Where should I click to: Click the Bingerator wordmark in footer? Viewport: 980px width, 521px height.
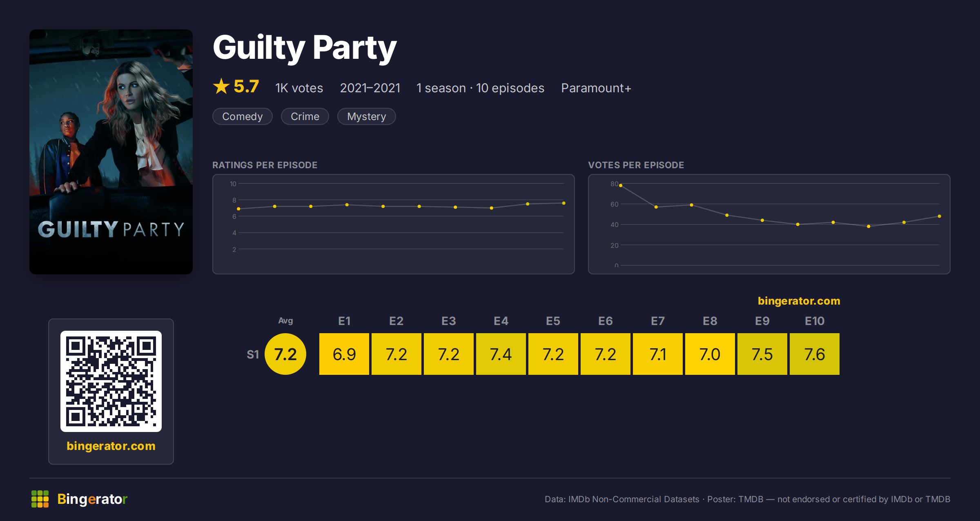pos(92,499)
